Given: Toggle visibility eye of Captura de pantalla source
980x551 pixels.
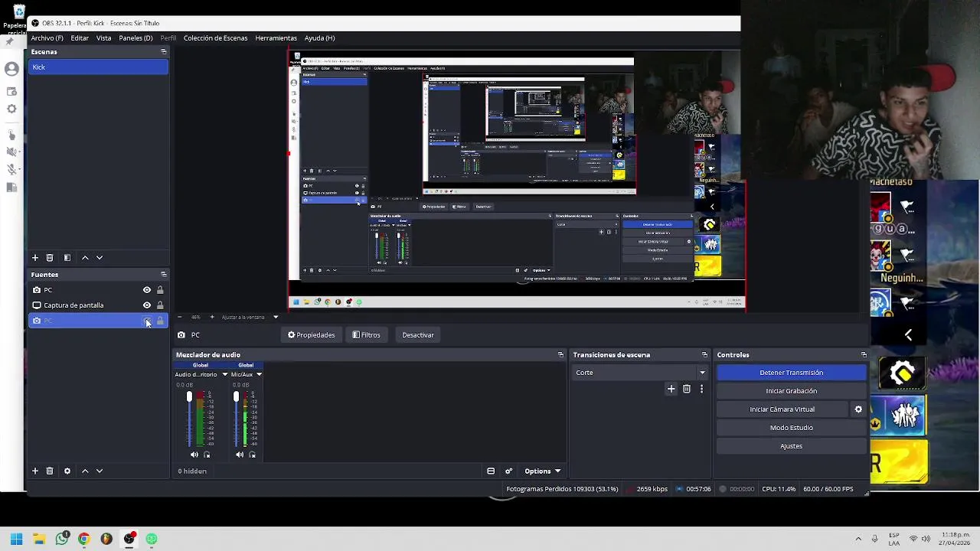Looking at the screenshot, I should click(x=147, y=305).
